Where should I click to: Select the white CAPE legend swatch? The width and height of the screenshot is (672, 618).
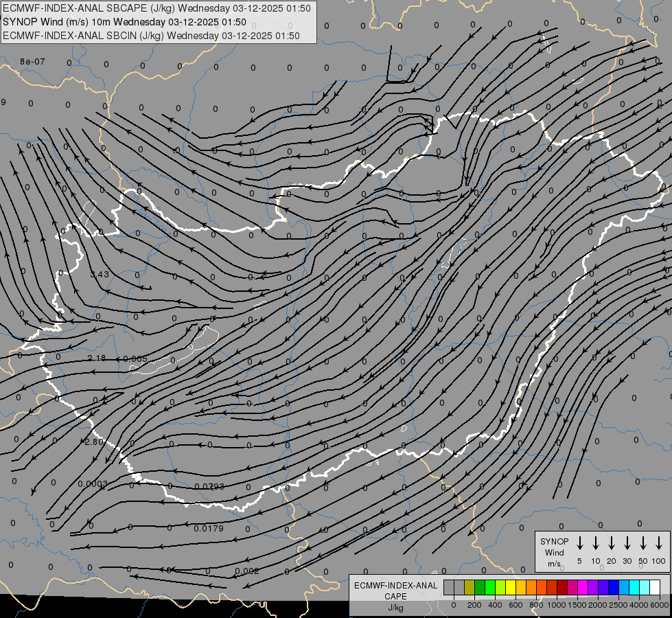coord(654,587)
